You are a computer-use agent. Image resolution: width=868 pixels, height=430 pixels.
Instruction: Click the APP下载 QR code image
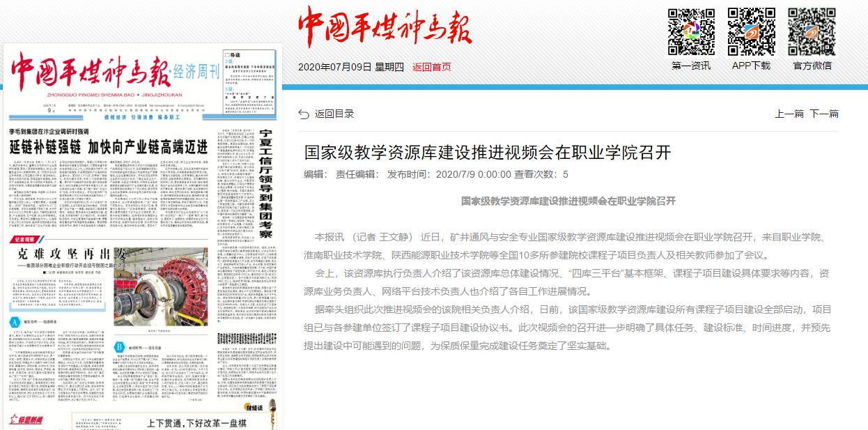pos(751,31)
